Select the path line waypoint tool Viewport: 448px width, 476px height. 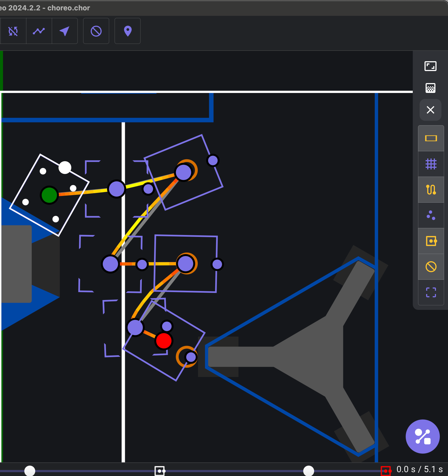pyautogui.click(x=39, y=31)
